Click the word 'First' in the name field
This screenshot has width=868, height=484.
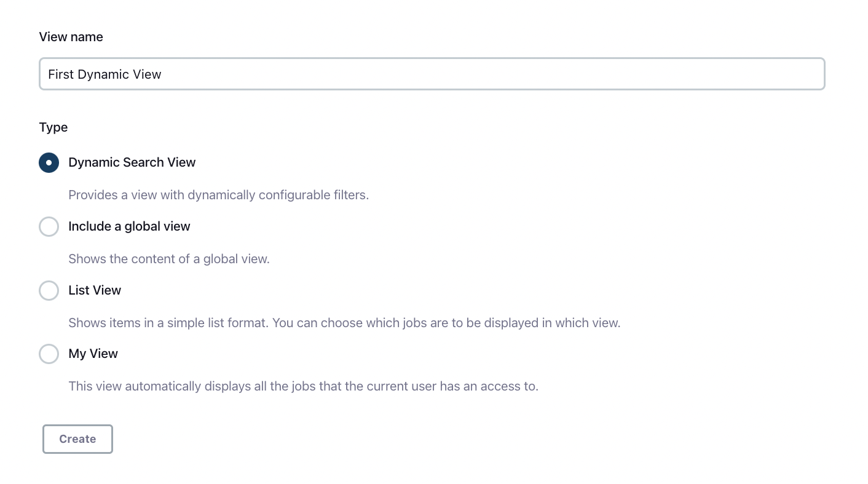[x=61, y=74]
